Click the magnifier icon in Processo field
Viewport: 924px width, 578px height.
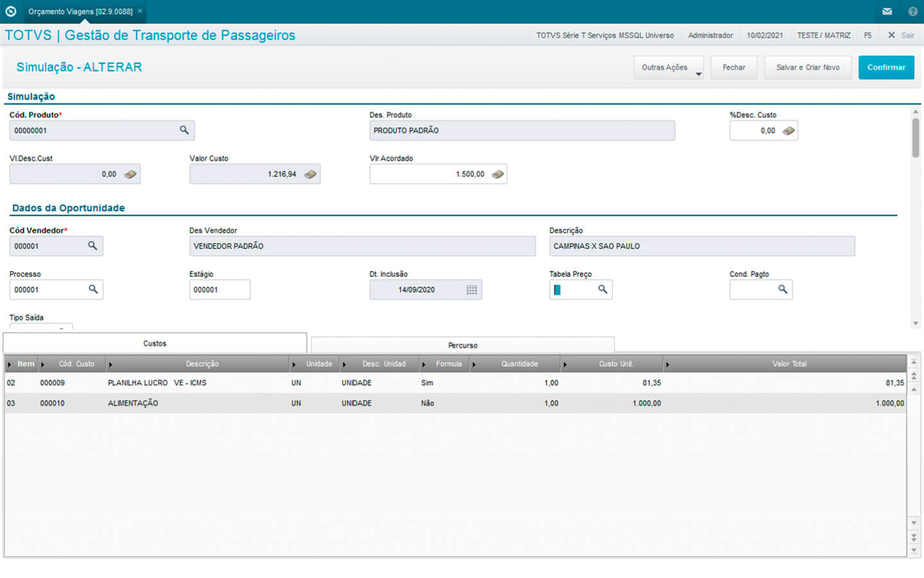point(93,290)
